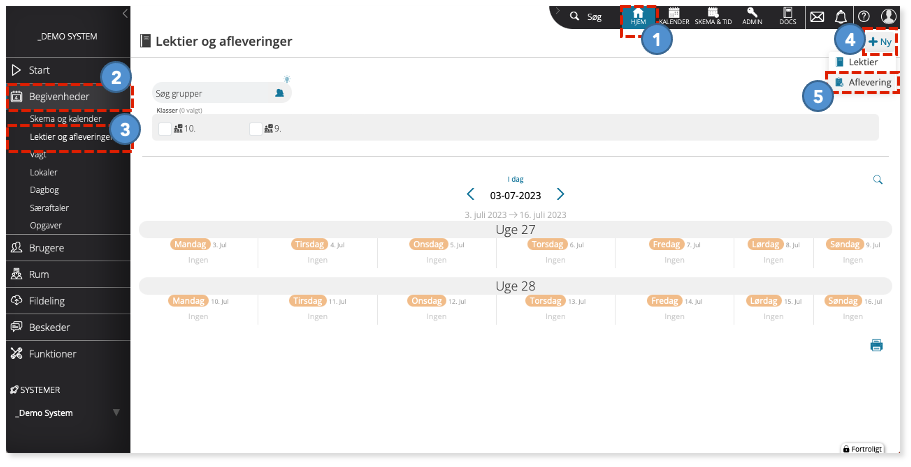
Task: Go to next period with right chevron
Action: pos(560,195)
